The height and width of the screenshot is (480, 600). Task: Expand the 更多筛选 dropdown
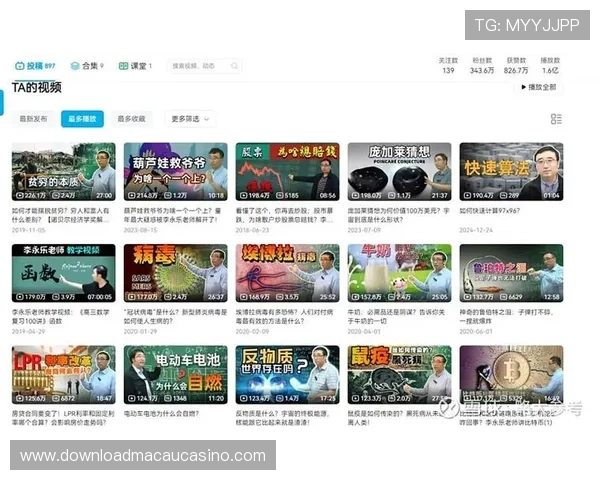190,119
